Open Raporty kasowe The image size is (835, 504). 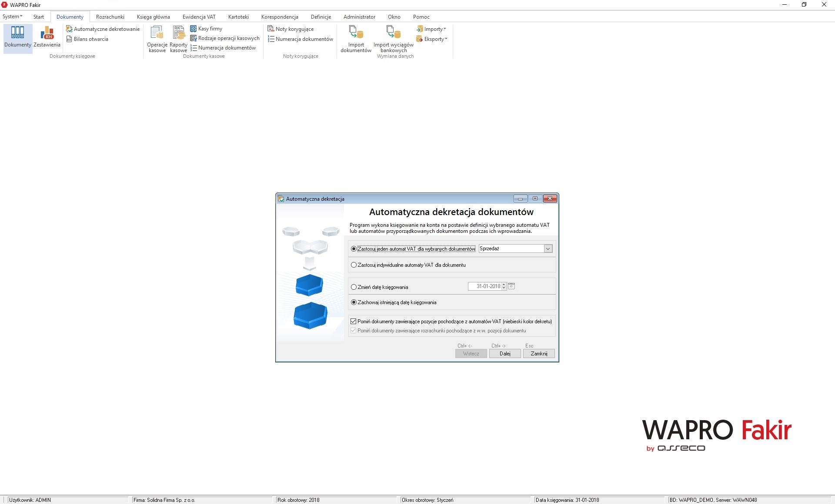coord(178,39)
